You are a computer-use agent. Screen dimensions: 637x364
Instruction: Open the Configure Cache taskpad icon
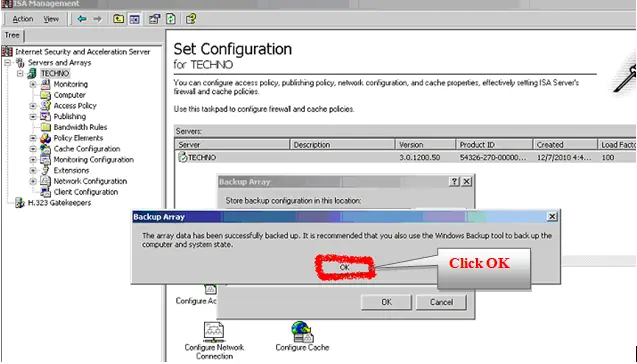pyautogui.click(x=302, y=336)
